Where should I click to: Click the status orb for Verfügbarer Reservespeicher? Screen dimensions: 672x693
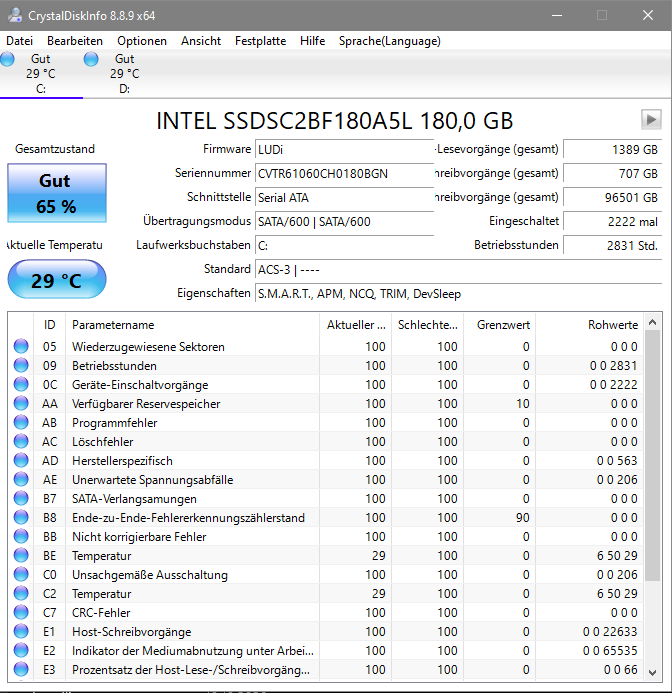pos(21,404)
